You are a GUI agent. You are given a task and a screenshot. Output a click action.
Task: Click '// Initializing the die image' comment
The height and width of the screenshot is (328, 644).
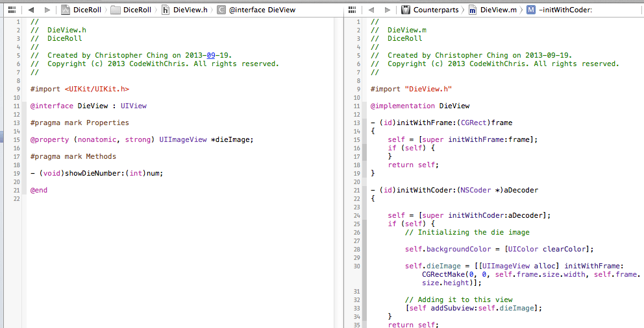[467, 233]
